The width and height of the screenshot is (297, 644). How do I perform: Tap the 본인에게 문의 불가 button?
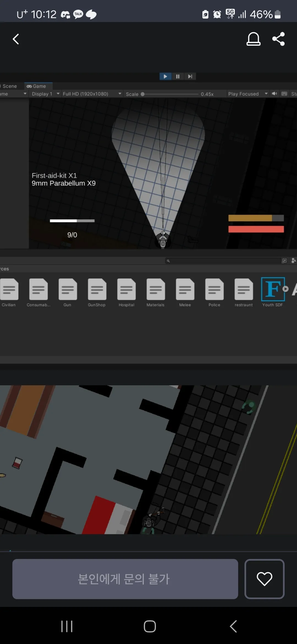point(125,579)
